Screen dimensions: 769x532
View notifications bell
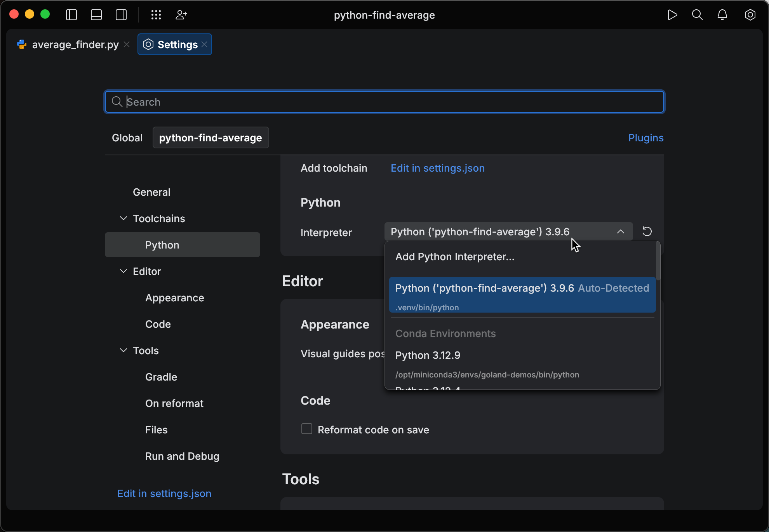click(722, 15)
